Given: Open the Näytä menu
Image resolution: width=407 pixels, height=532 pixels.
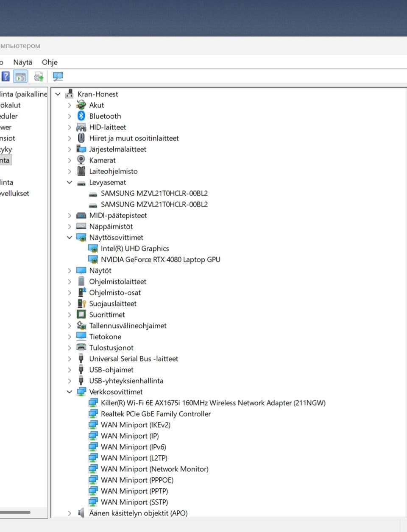Looking at the screenshot, I should click(22, 62).
